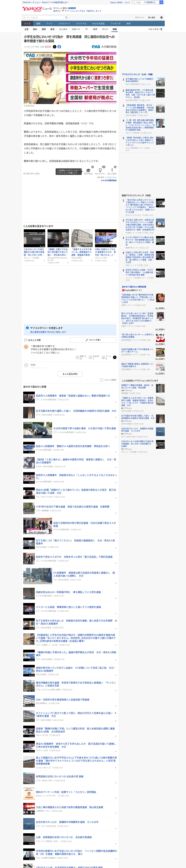
Task: Select the トップ navigation tab
Action: point(27,24)
